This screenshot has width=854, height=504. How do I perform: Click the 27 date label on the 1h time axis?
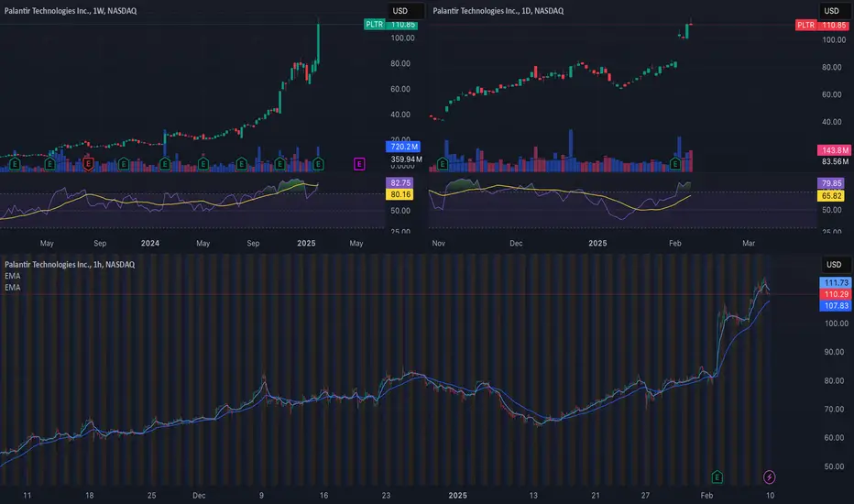click(x=645, y=495)
